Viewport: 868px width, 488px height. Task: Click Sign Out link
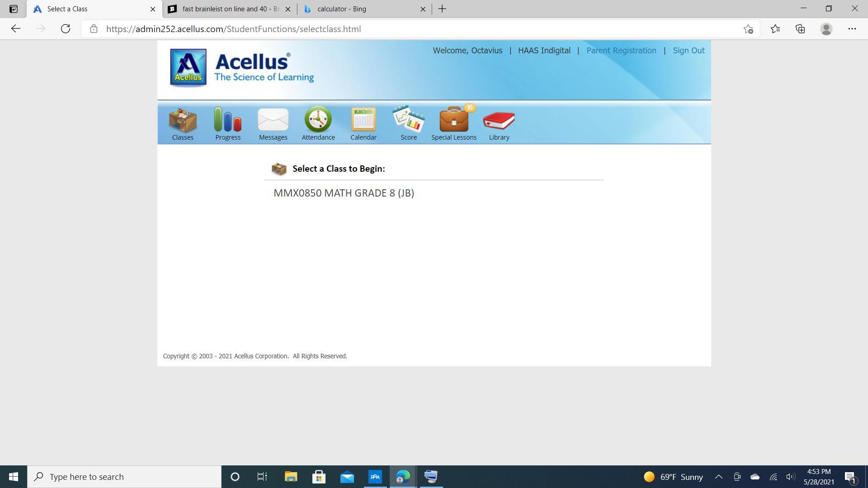click(x=689, y=51)
